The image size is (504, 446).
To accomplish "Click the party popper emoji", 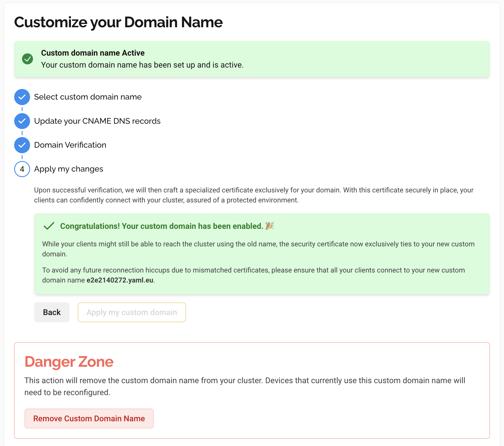I will point(270,226).
